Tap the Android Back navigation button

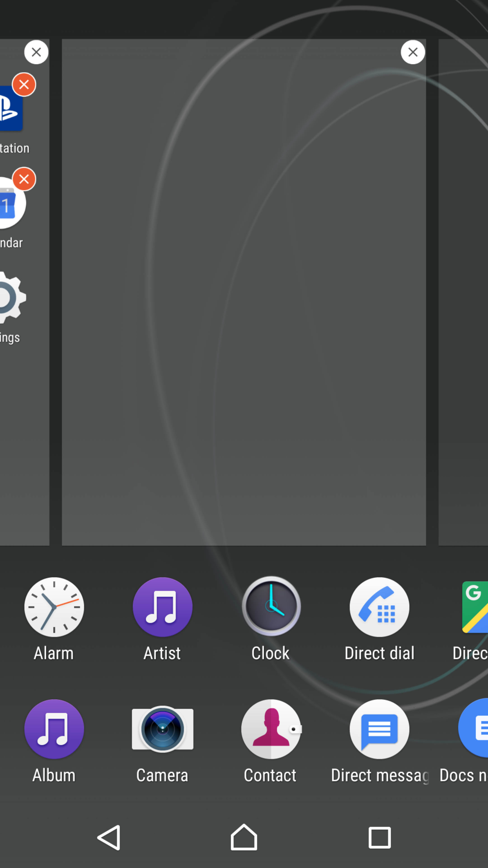pos(108,837)
